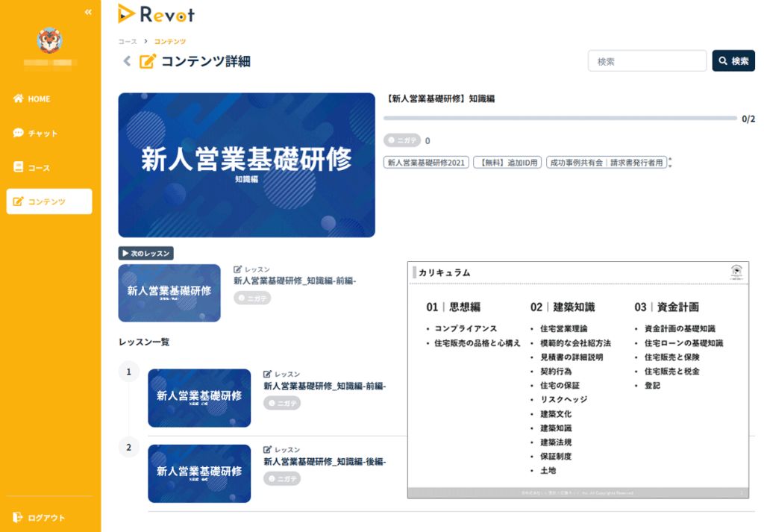Click the 0/2 course progress bar
The height and width of the screenshot is (532, 764).
click(x=560, y=118)
